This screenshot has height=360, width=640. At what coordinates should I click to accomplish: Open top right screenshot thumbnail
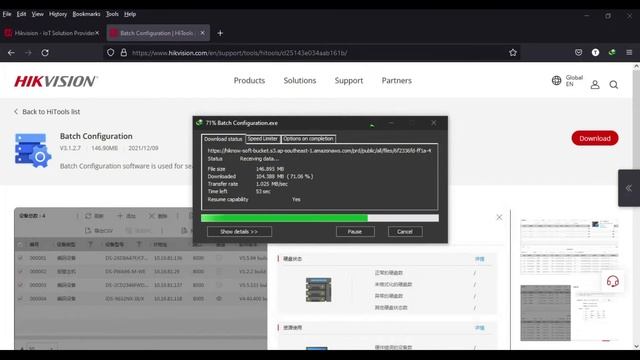pyautogui.click(x=569, y=247)
